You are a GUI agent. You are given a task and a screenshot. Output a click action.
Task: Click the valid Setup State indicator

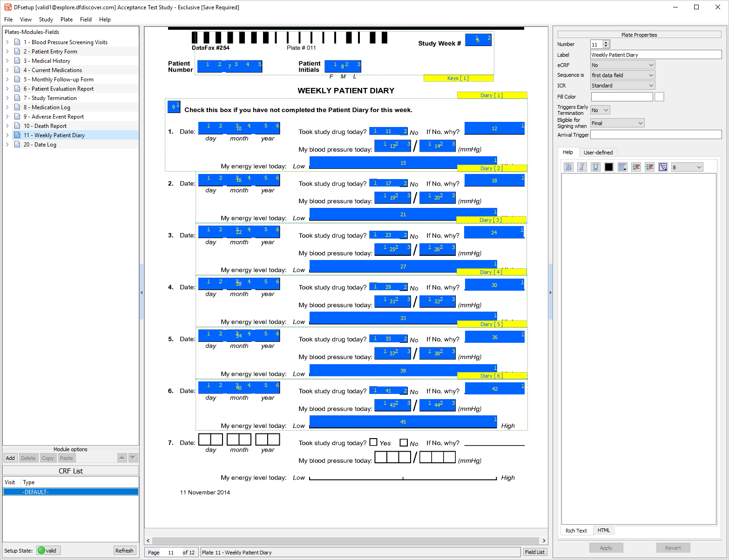point(48,551)
